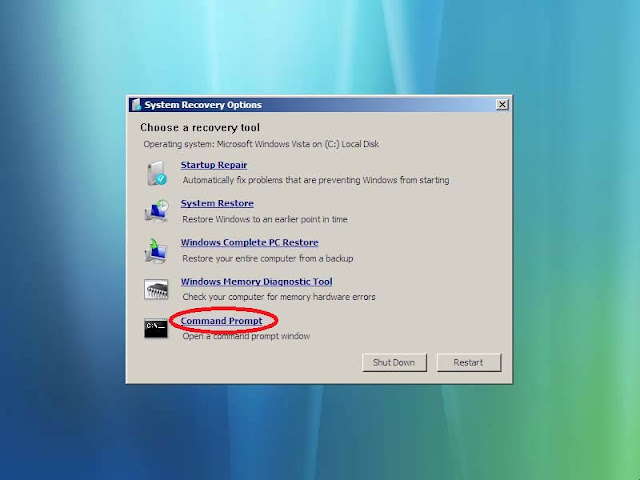The image size is (640, 480).
Task: Click the Restart button
Action: pyautogui.click(x=469, y=362)
